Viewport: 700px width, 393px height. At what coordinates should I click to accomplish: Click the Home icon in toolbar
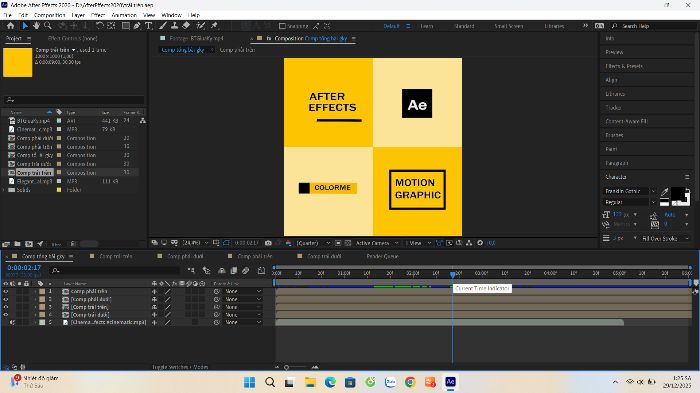(x=10, y=26)
